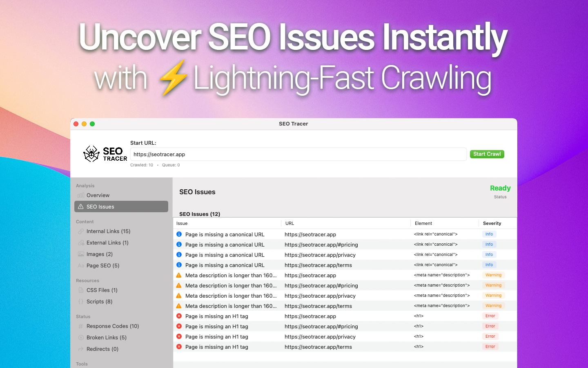Open Page SEO (5)
The image size is (588, 368).
click(121, 266)
